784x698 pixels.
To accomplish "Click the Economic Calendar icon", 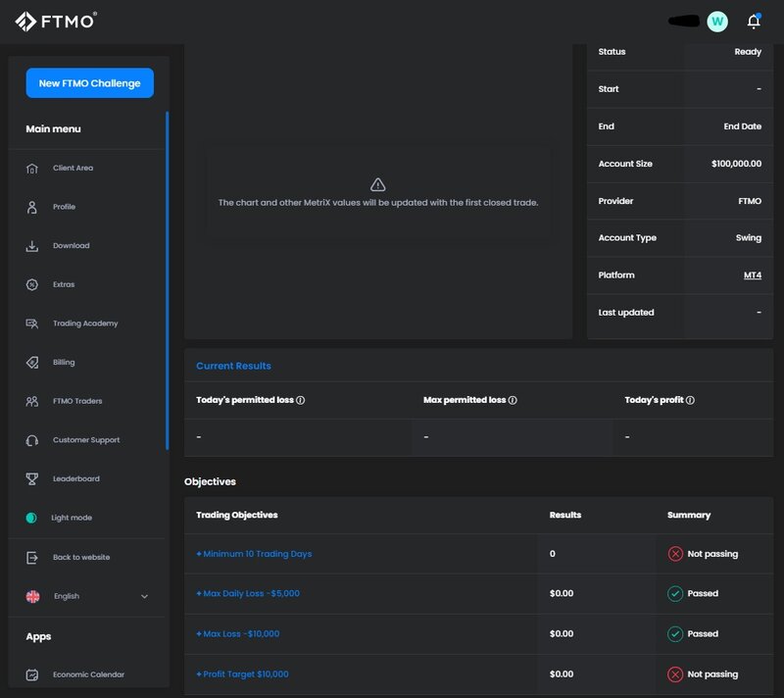I will pos(32,674).
